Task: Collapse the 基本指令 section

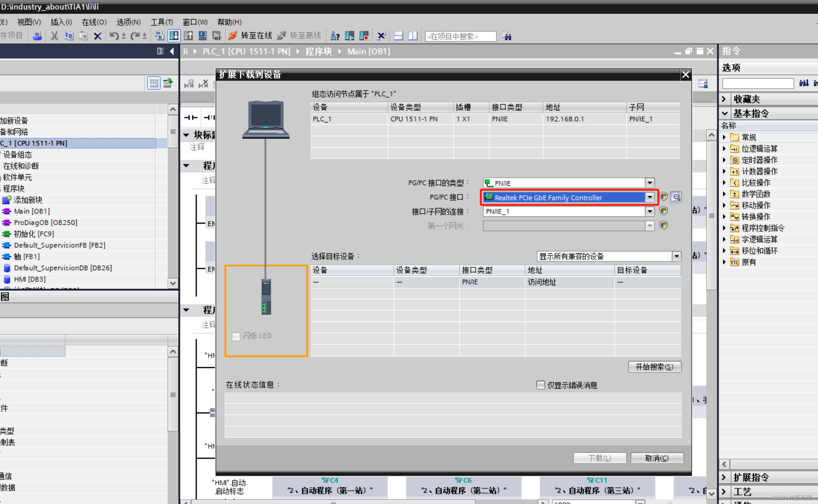Action: (725, 113)
